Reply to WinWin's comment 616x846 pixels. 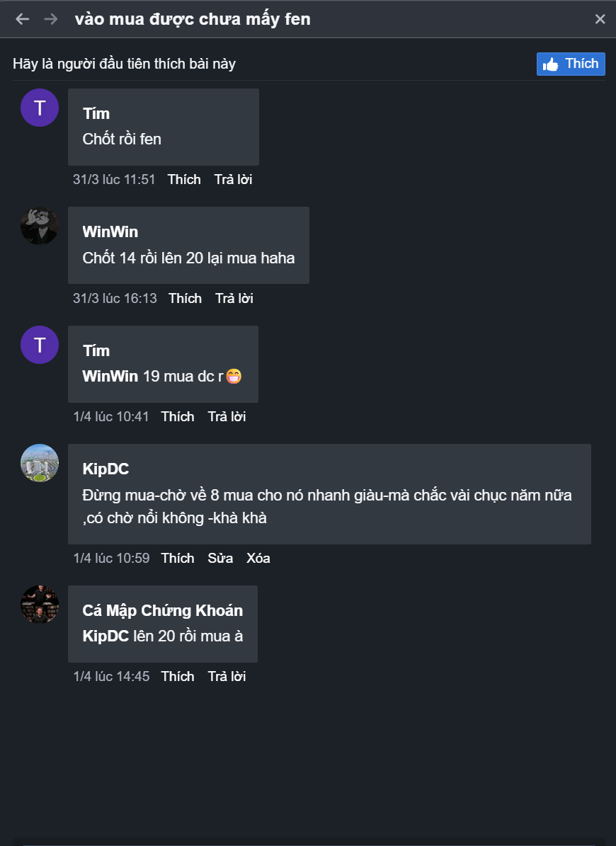(234, 299)
